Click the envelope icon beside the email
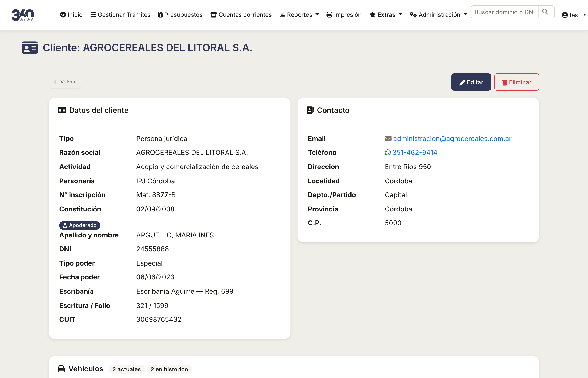Image resolution: width=588 pixels, height=378 pixels. pos(388,139)
